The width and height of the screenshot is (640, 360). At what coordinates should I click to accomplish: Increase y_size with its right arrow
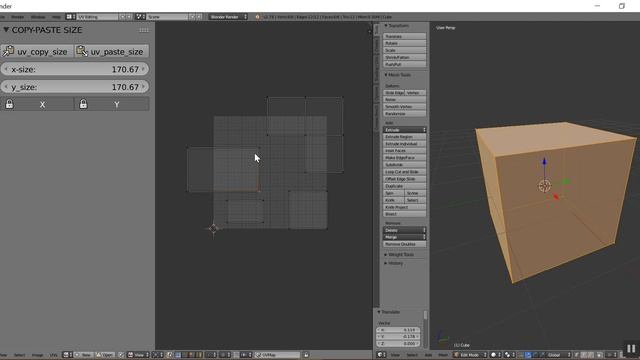click(x=143, y=87)
